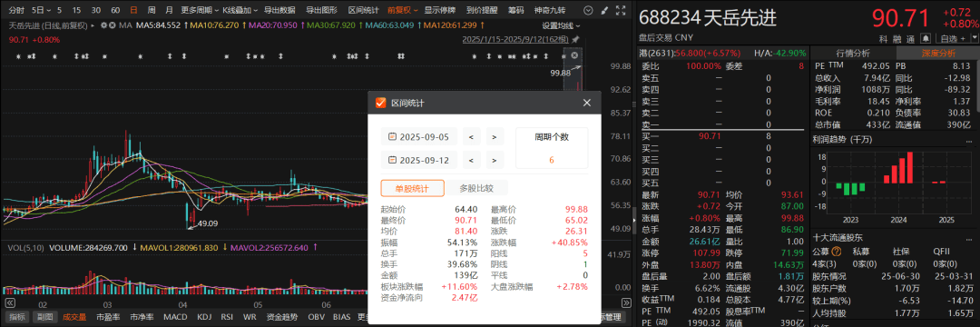Remove the MA indicator via X icon

[x=112, y=25]
